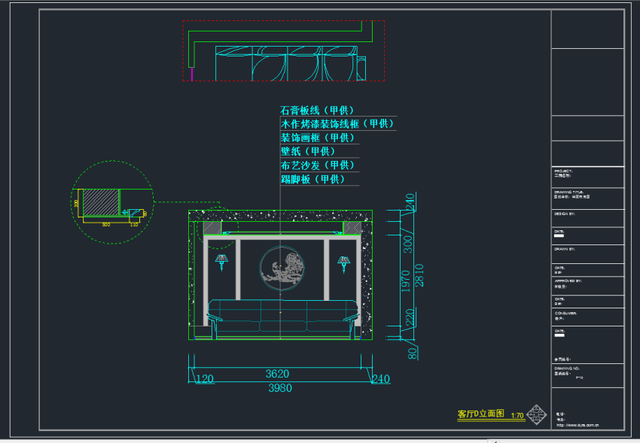Click the website URL in the title block
The image size is (640, 443).
(578, 425)
